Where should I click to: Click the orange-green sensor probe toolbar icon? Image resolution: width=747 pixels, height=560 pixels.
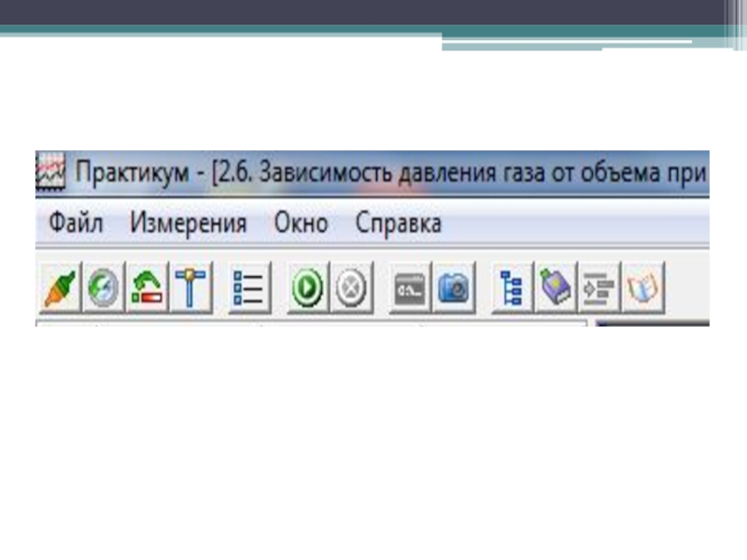[61, 287]
